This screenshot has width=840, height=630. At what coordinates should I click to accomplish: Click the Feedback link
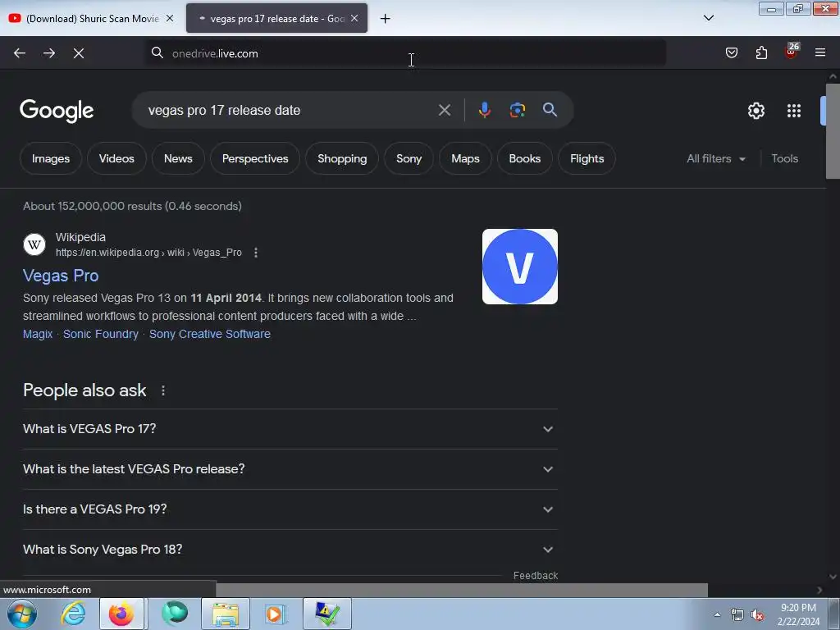[536, 575]
